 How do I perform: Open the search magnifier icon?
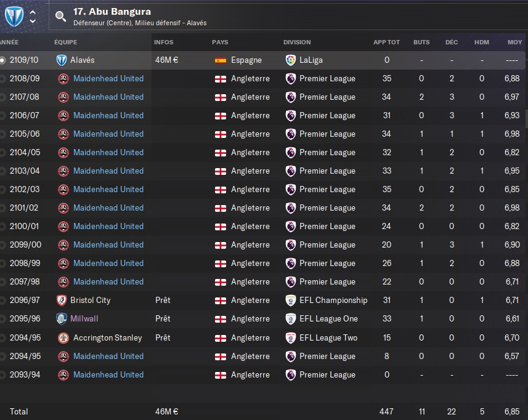[60, 16]
